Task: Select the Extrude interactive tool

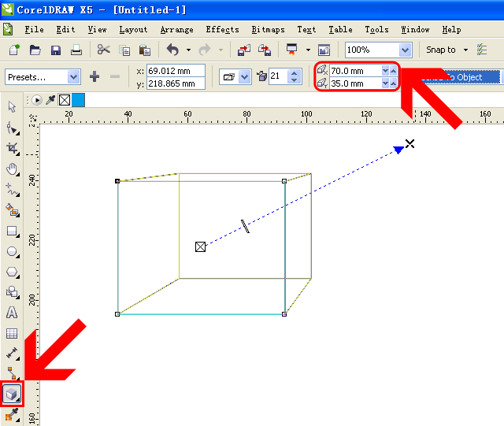Action: pyautogui.click(x=12, y=394)
